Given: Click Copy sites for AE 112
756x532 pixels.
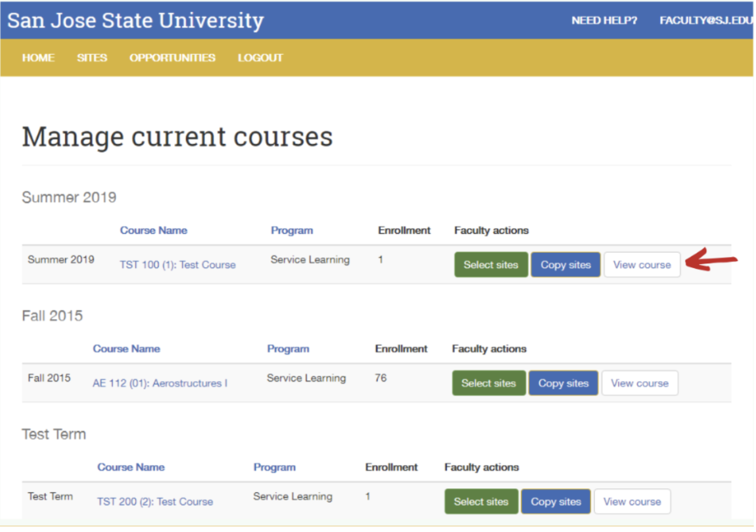Looking at the screenshot, I should coord(563,383).
